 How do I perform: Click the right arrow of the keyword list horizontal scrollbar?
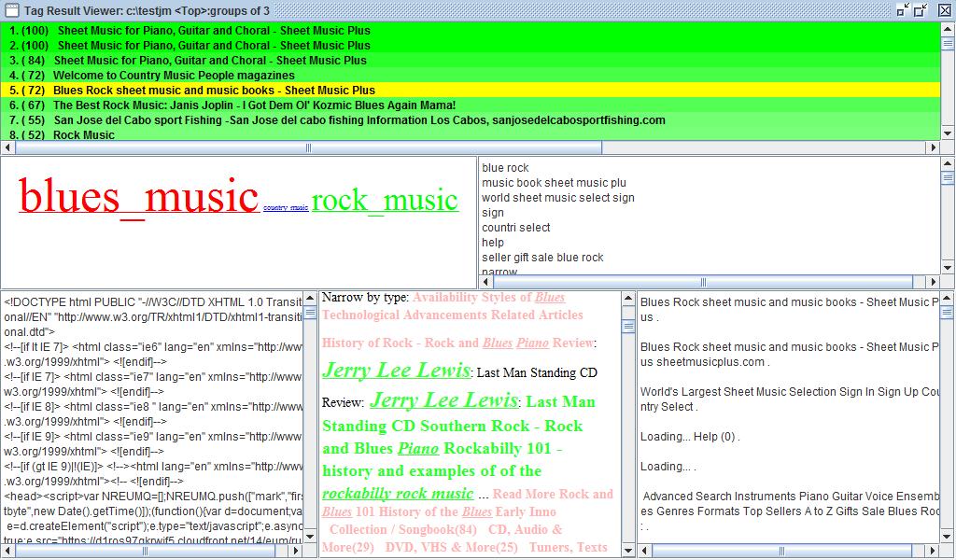[934, 282]
